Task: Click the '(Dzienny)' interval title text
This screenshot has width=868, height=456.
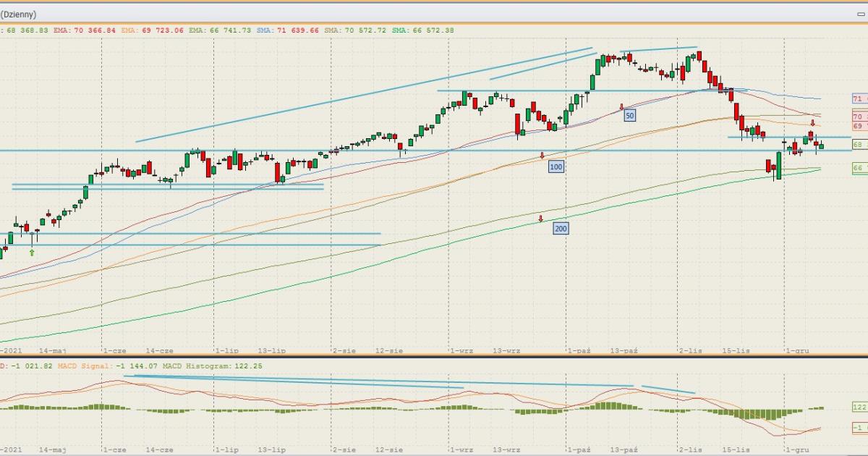Action: pos(18,14)
